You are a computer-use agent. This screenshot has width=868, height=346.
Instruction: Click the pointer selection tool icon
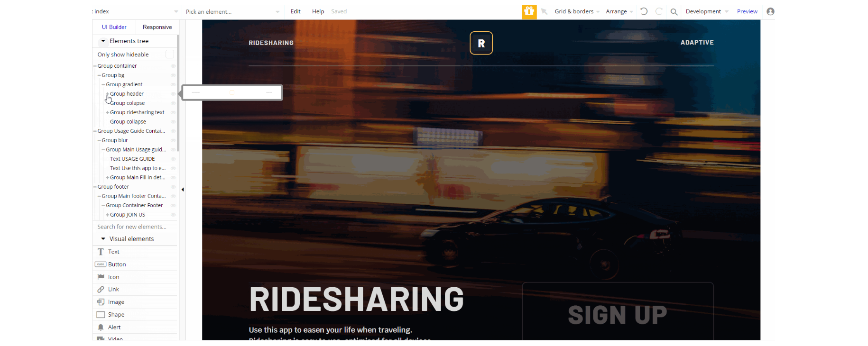pyautogui.click(x=545, y=11)
